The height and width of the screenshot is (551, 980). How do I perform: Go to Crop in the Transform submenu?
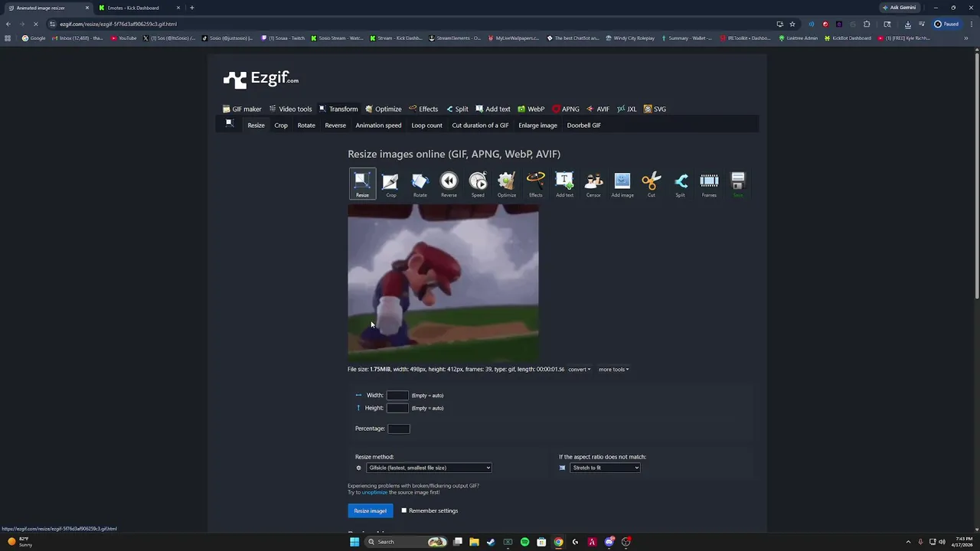click(x=281, y=126)
